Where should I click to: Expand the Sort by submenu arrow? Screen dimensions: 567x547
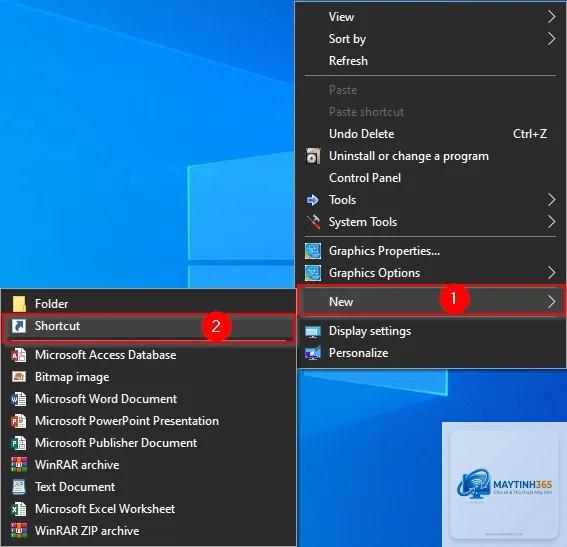point(551,39)
